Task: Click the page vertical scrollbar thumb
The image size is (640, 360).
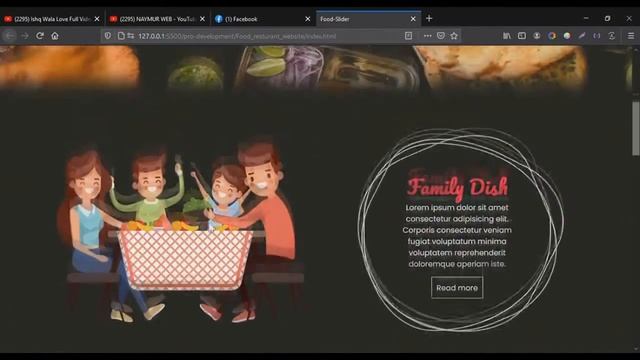Action: click(636, 128)
